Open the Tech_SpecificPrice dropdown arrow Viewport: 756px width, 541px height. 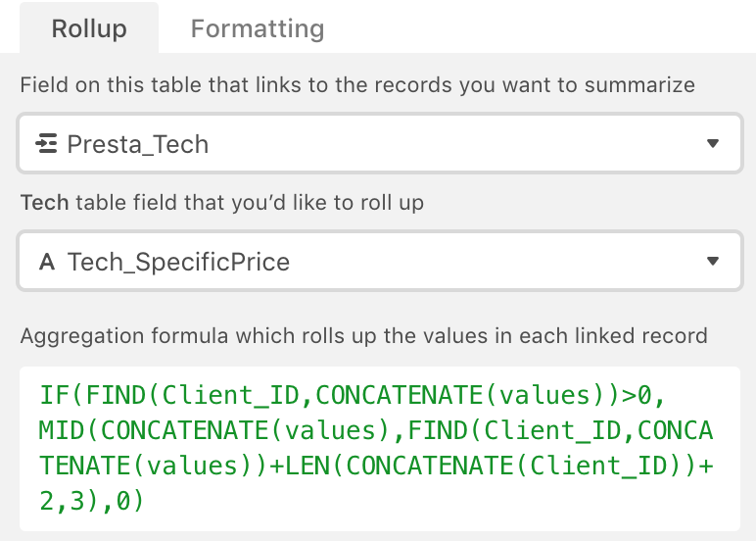(713, 261)
